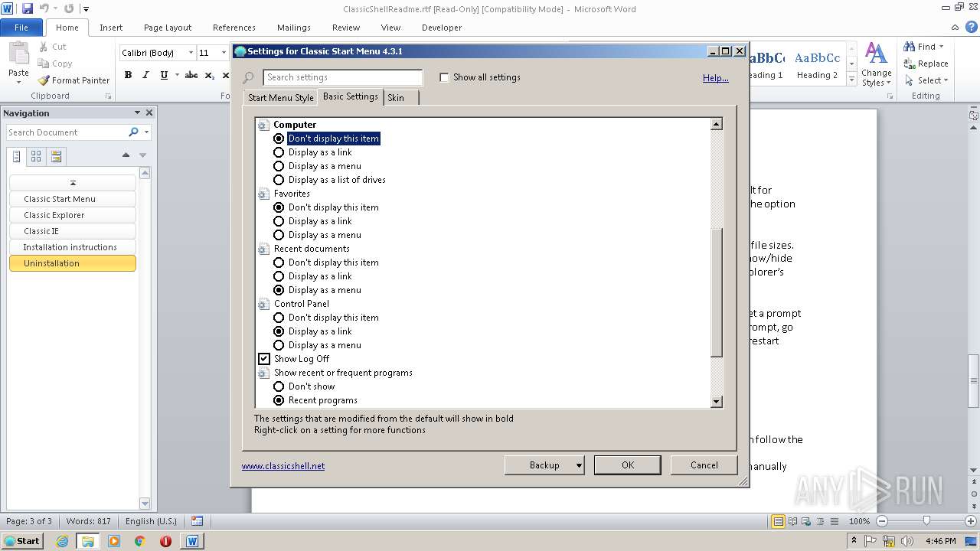This screenshot has width=980, height=551.
Task: Open the Page Layout ribbon tab
Action: click(168, 28)
